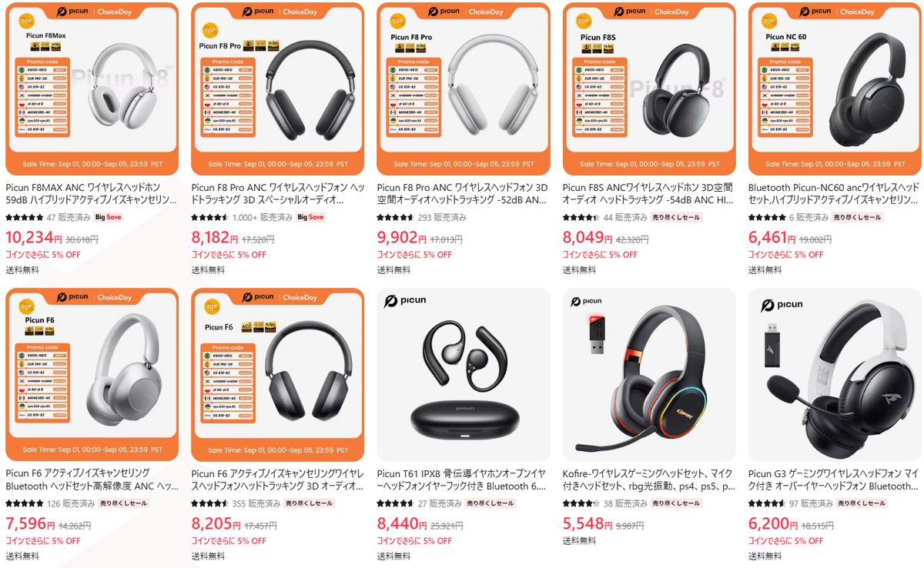Click the Picun logo on T61 image
The width and height of the screenshot is (924, 568).
coord(405,303)
